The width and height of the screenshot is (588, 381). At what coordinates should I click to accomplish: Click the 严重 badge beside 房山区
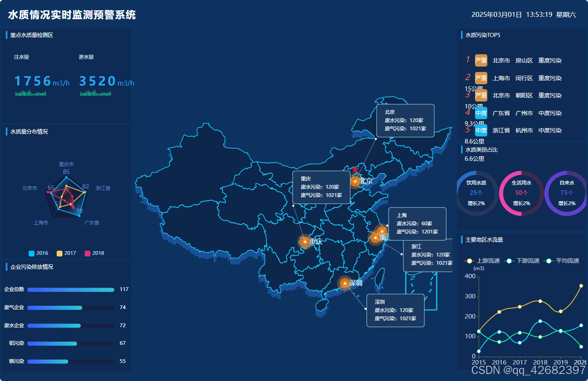(481, 60)
